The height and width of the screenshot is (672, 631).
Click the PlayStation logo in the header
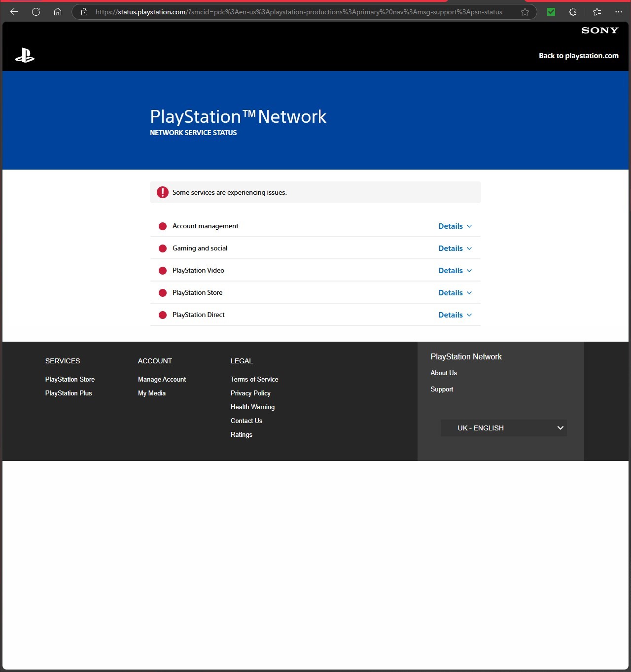25,55
